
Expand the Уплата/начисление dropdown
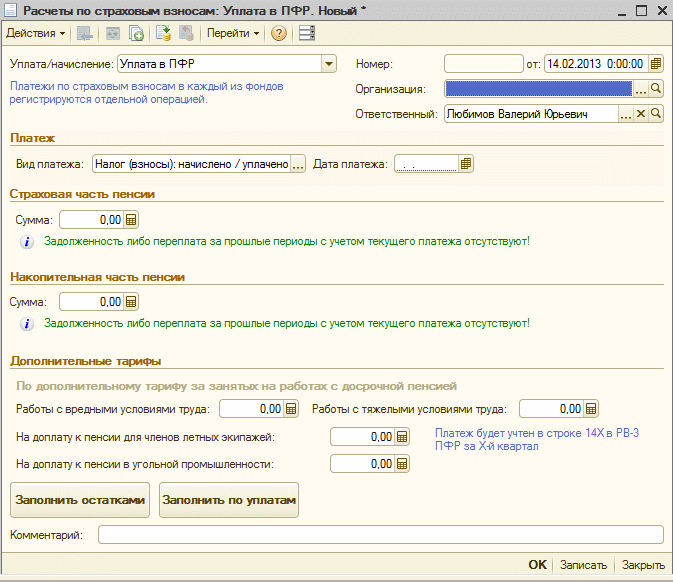coord(328,64)
